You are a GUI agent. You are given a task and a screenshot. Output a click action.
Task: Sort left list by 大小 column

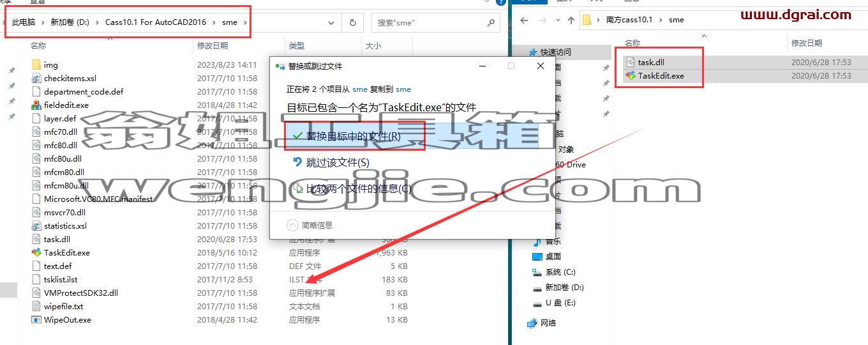tap(373, 46)
